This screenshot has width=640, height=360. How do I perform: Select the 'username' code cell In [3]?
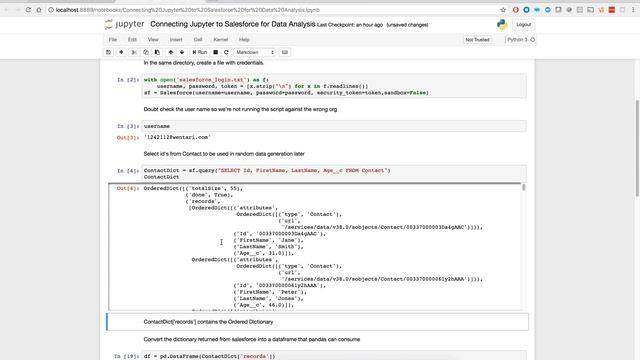pos(334,126)
